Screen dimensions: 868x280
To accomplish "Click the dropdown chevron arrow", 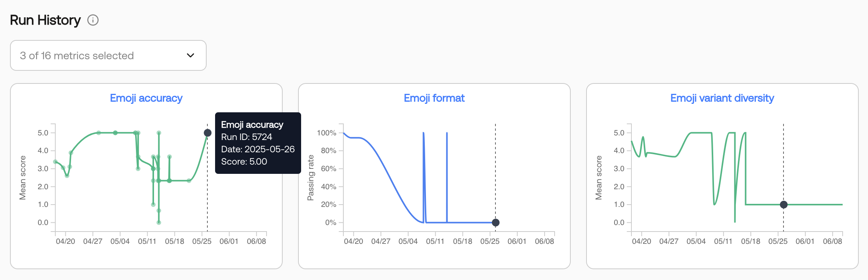I will click(190, 55).
